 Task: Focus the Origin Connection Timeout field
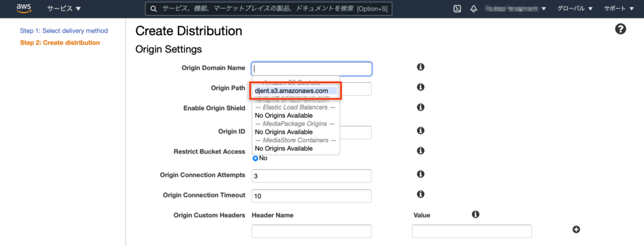point(312,196)
